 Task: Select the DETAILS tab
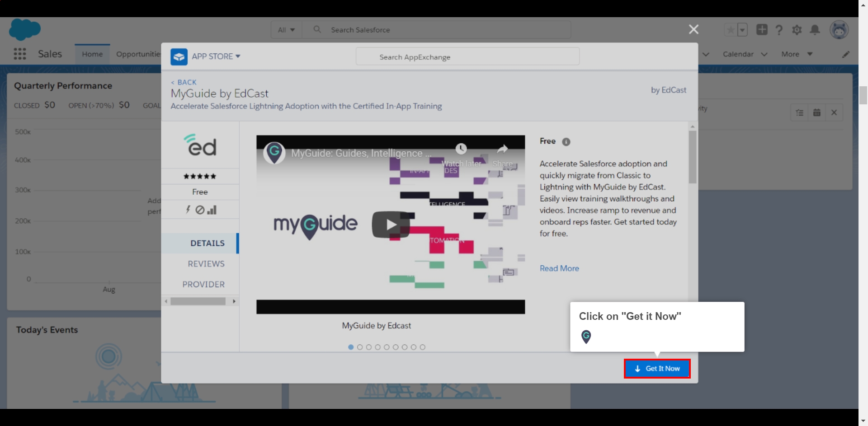[x=200, y=243]
